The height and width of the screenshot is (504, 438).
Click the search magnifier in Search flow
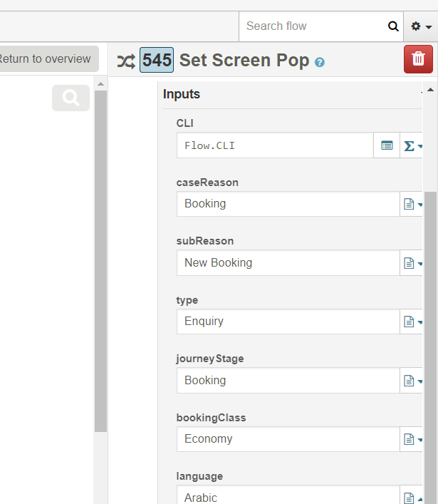point(393,26)
